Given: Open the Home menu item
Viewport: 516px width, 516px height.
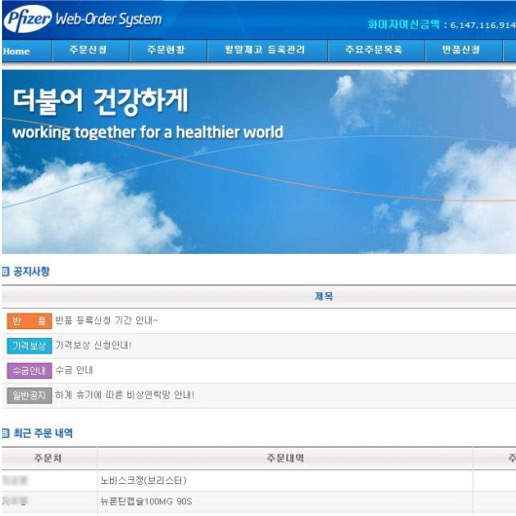Looking at the screenshot, I should 16,51.
